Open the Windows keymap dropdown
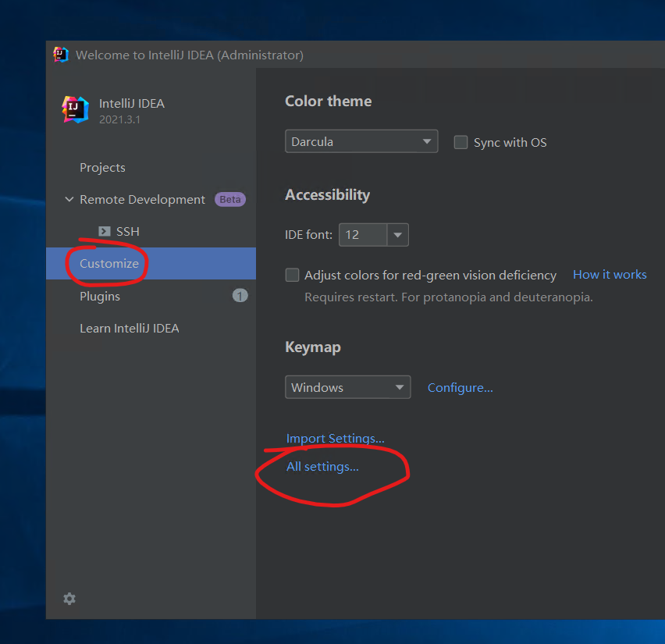The height and width of the screenshot is (644, 665). point(348,387)
